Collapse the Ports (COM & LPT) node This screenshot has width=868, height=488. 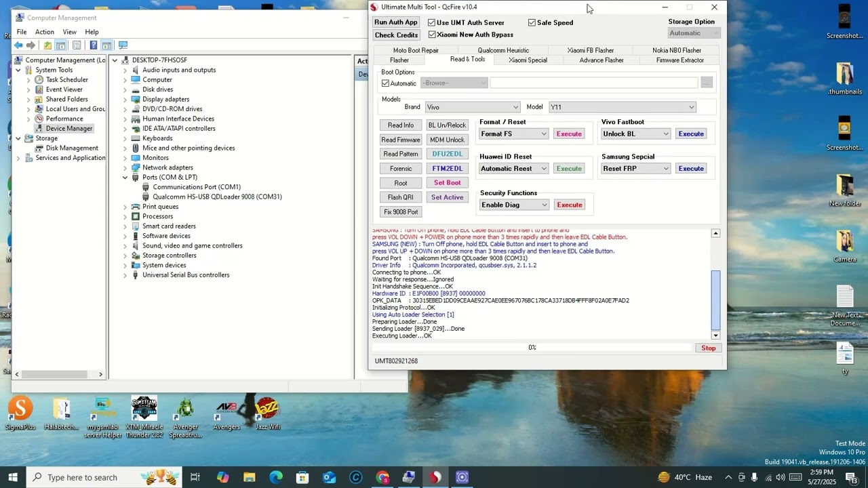point(125,178)
